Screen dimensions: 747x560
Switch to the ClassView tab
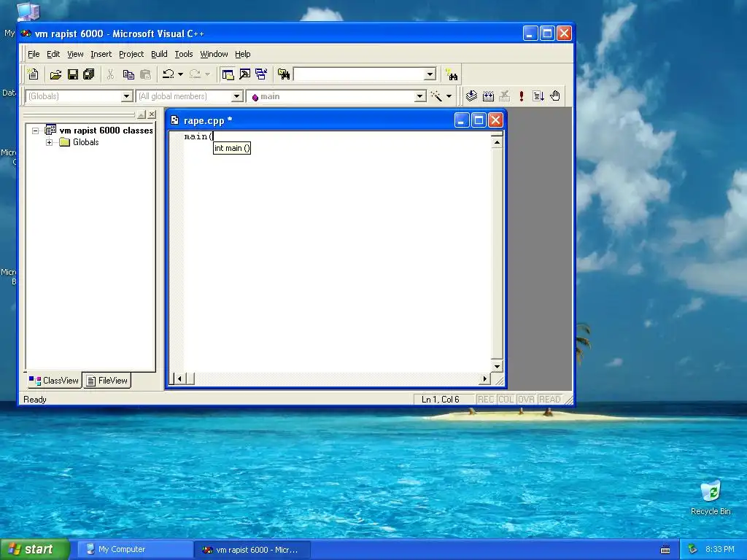tap(54, 381)
